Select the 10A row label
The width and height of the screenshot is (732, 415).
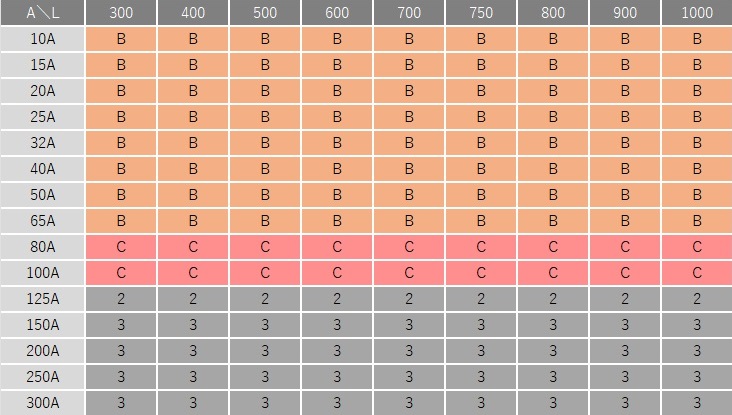[x=43, y=40]
